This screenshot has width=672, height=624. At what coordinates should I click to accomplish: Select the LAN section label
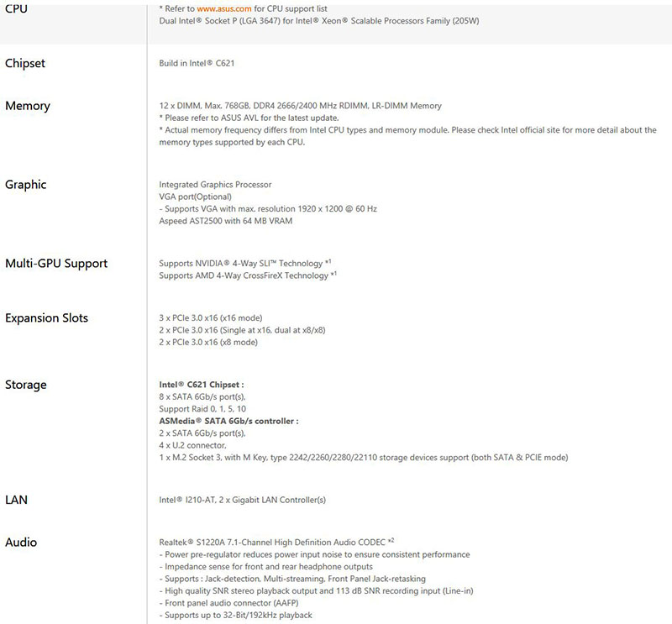(17, 500)
